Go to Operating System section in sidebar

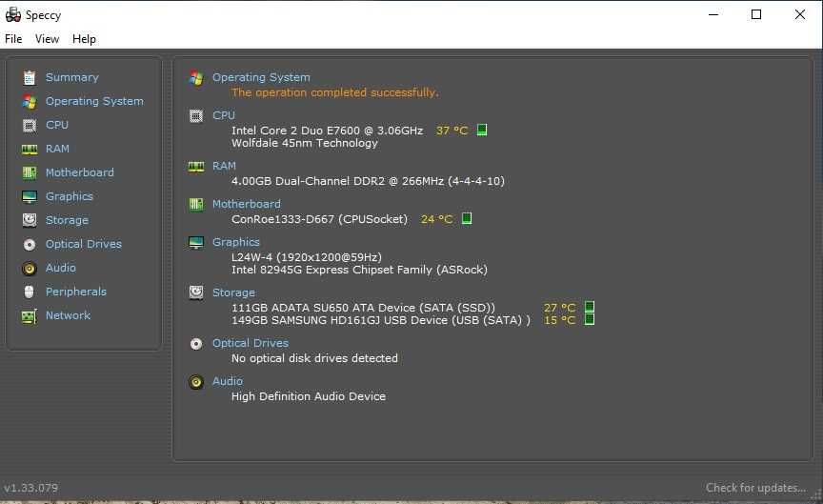coord(94,101)
